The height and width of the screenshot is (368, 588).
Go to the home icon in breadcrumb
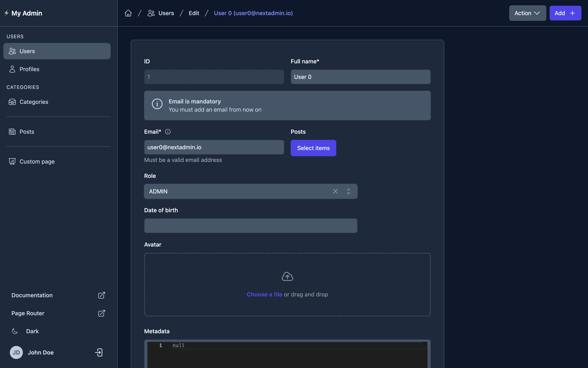coord(128,13)
